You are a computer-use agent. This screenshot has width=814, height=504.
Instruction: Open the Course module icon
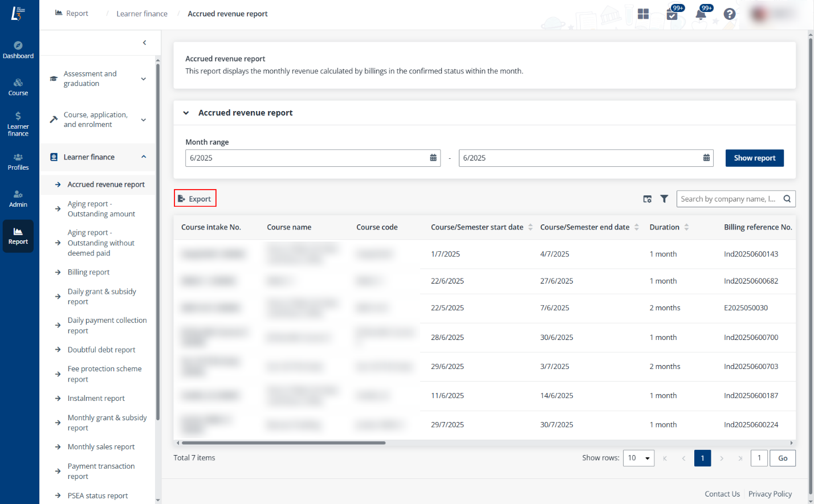pyautogui.click(x=18, y=87)
